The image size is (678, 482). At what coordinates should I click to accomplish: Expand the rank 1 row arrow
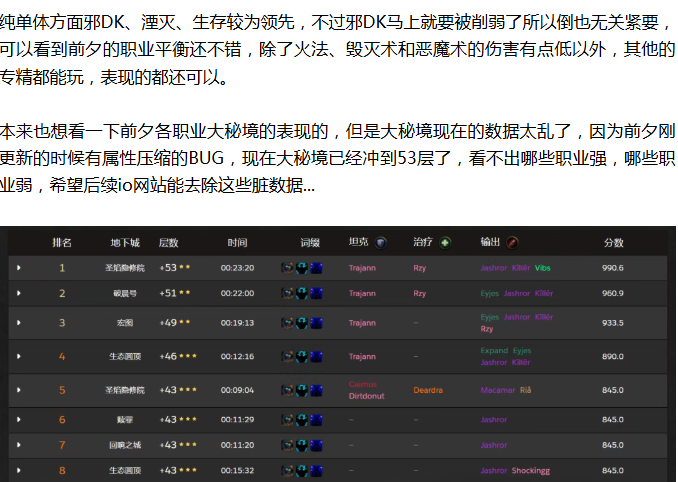(x=18, y=268)
